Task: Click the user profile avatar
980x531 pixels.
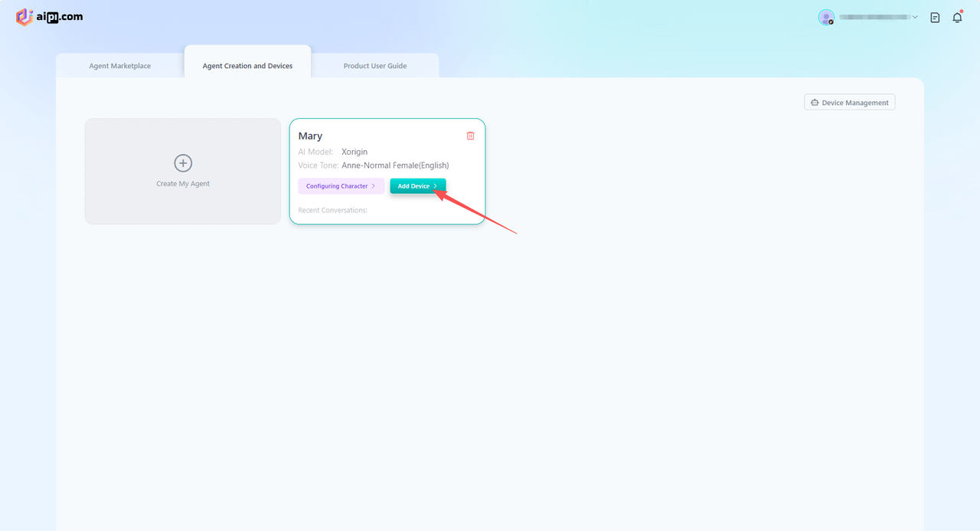Action: (825, 17)
